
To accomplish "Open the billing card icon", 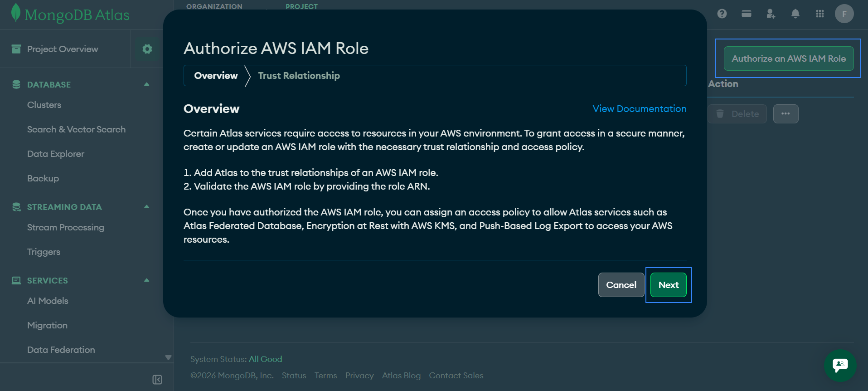I will (747, 14).
